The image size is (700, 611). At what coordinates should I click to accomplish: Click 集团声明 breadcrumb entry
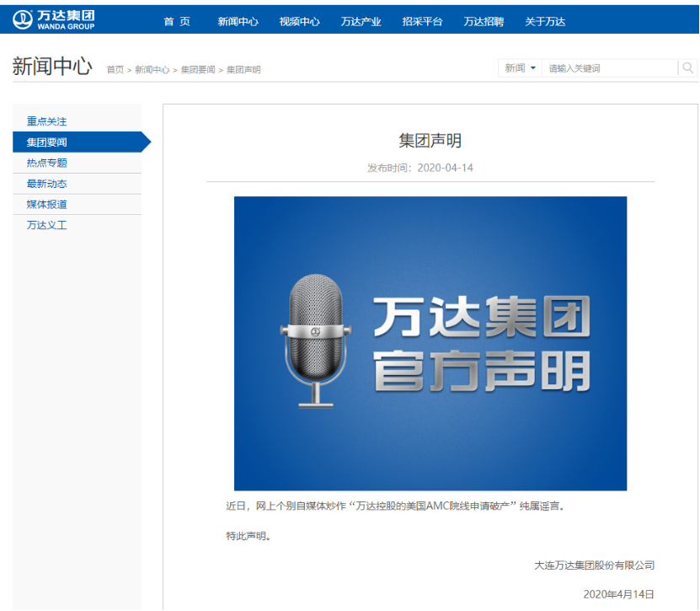pyautogui.click(x=243, y=70)
